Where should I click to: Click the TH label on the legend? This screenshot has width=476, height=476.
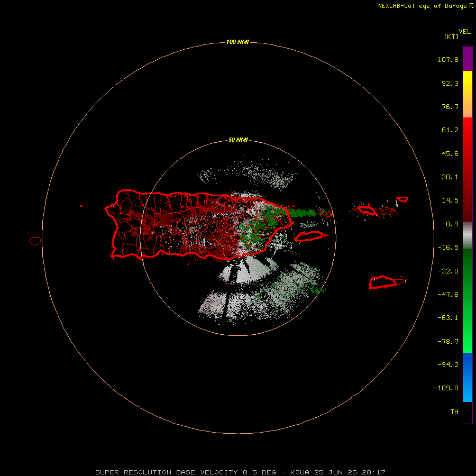tap(454, 412)
